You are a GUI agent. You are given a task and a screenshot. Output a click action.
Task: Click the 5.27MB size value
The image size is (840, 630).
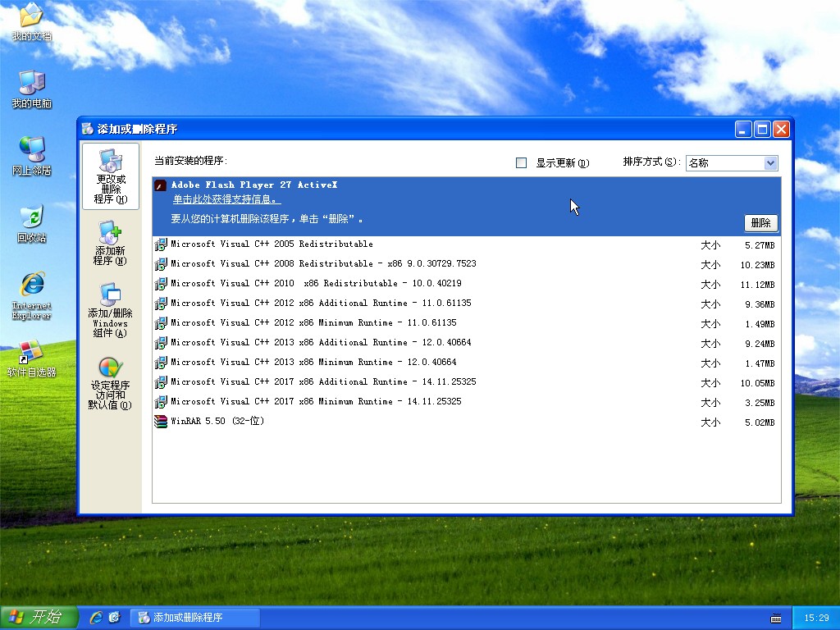[x=760, y=245]
